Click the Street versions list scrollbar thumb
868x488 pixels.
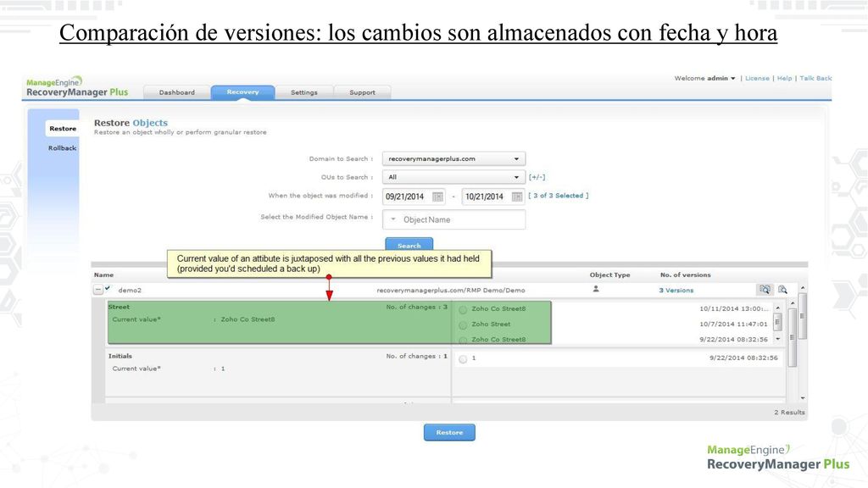tap(778, 321)
